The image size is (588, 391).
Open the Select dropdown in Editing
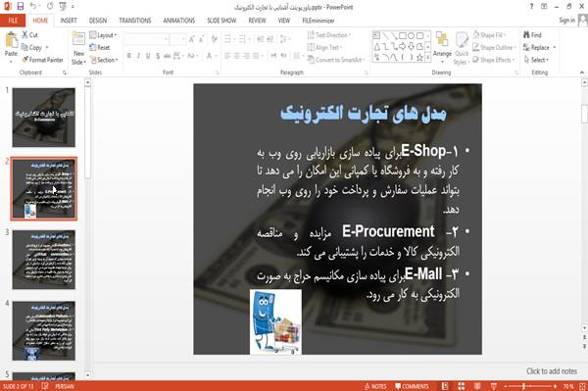[x=537, y=60]
